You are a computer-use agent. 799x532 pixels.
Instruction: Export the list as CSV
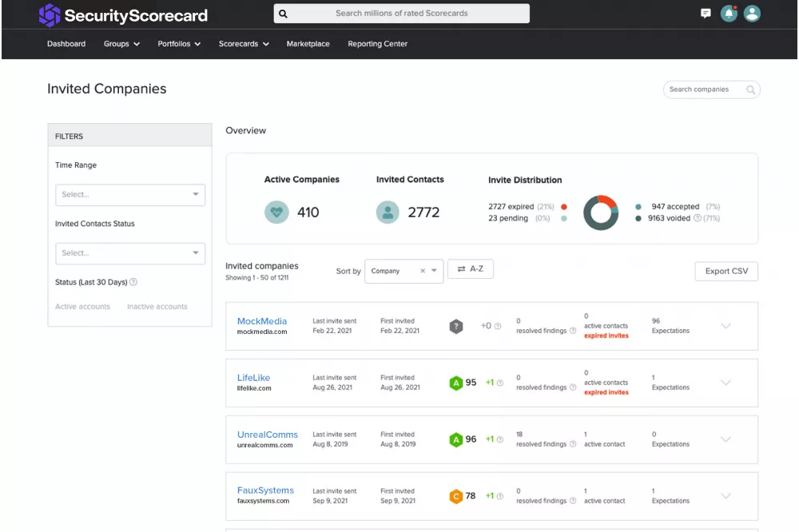726,271
